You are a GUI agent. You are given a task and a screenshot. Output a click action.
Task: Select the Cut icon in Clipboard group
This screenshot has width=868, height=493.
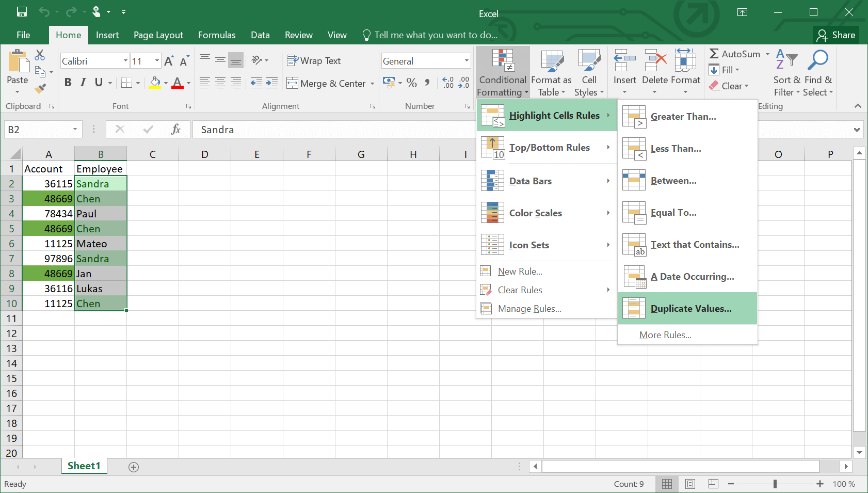point(40,54)
